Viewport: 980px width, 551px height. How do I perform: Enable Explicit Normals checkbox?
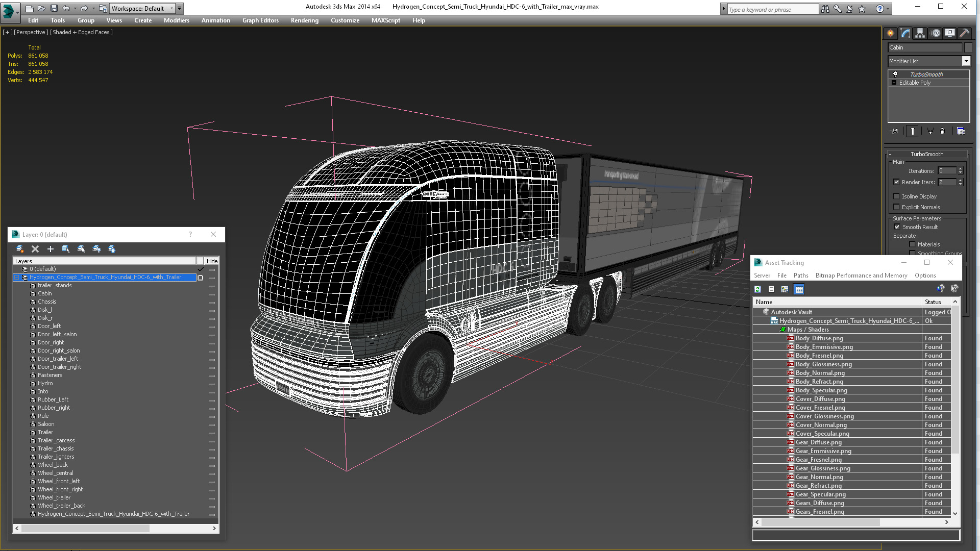pyautogui.click(x=897, y=207)
